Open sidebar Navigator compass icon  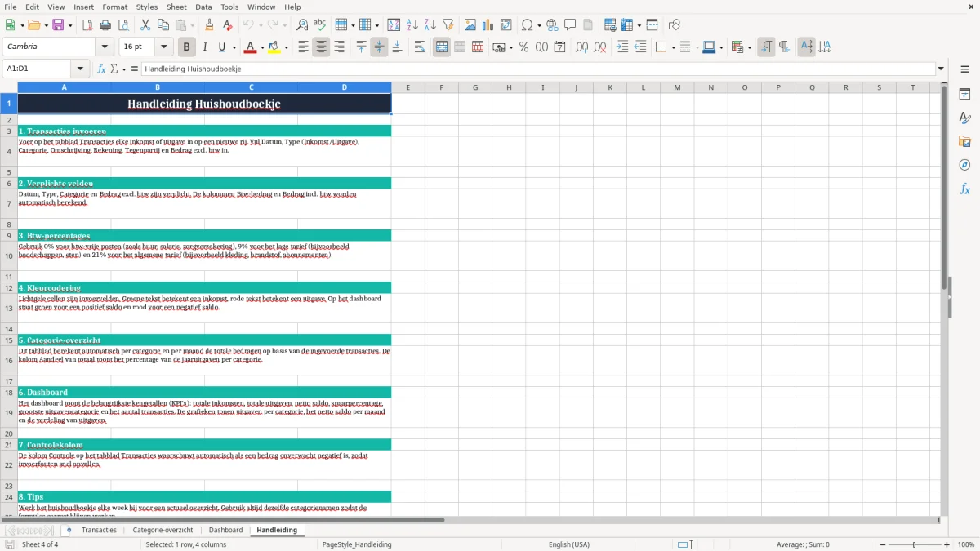[965, 166]
